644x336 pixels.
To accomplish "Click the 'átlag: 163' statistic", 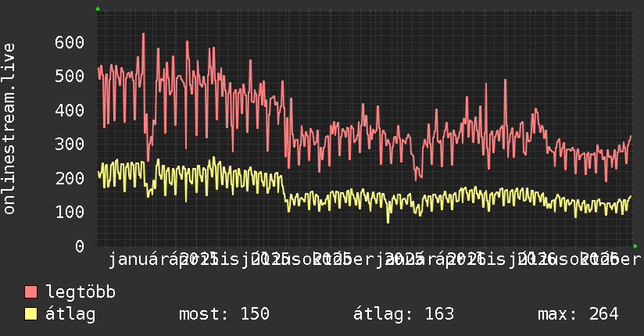I will point(404,314).
